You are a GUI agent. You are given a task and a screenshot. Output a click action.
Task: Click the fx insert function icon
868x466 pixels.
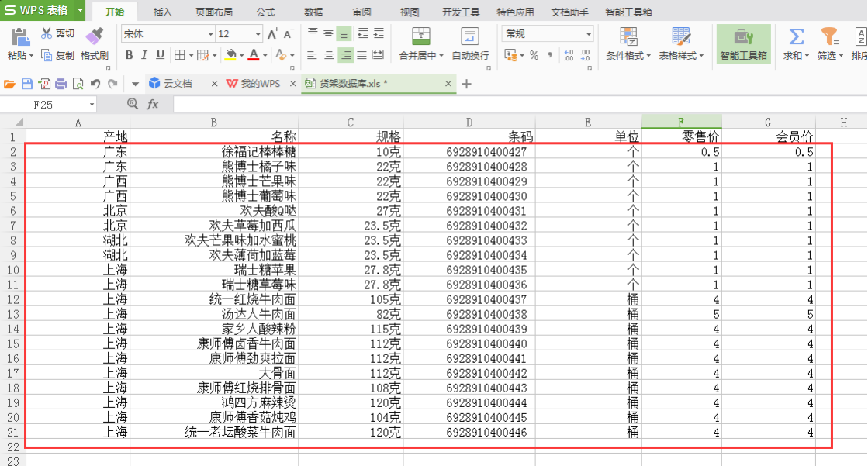click(153, 104)
